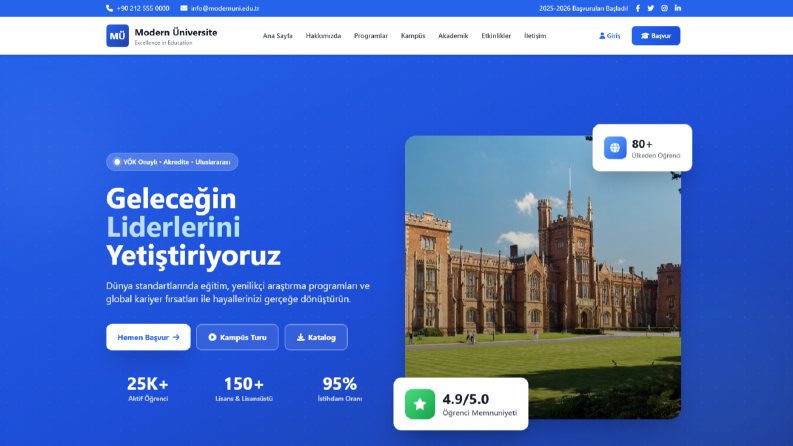793x446 pixels.
Task: Click the YÖK Onaylı accreditation badge
Action: click(x=172, y=162)
